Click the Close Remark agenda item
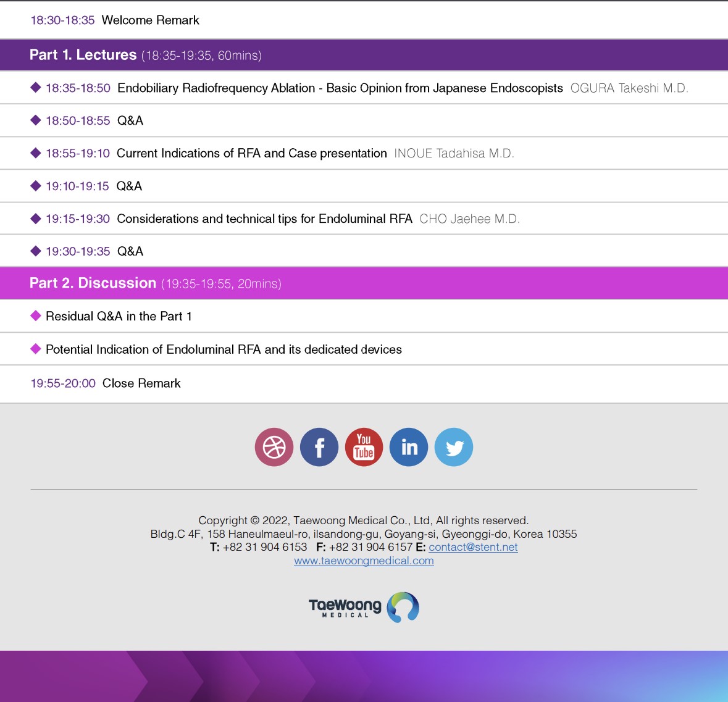 point(141,383)
